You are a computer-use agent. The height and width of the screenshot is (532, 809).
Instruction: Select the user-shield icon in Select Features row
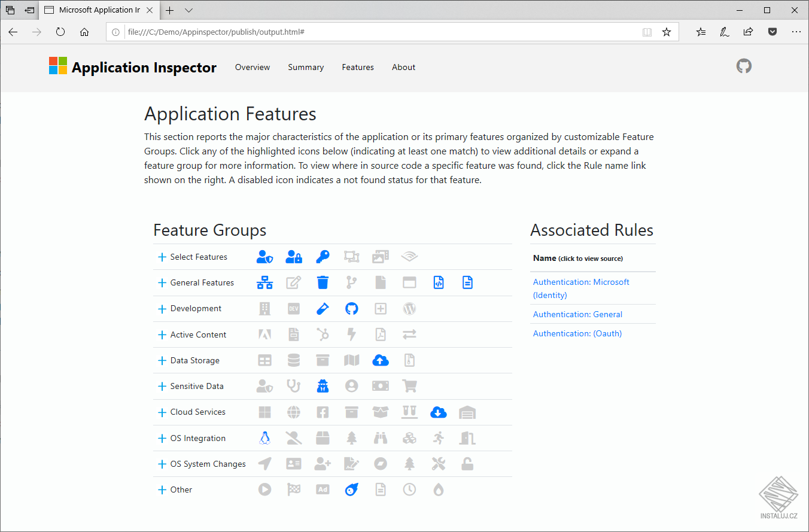[x=264, y=257]
